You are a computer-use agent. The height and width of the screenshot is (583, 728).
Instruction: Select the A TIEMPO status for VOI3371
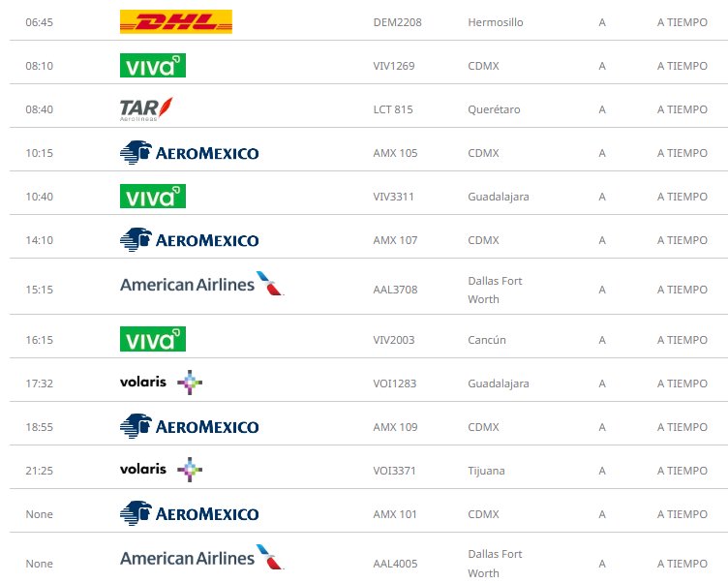click(x=682, y=471)
